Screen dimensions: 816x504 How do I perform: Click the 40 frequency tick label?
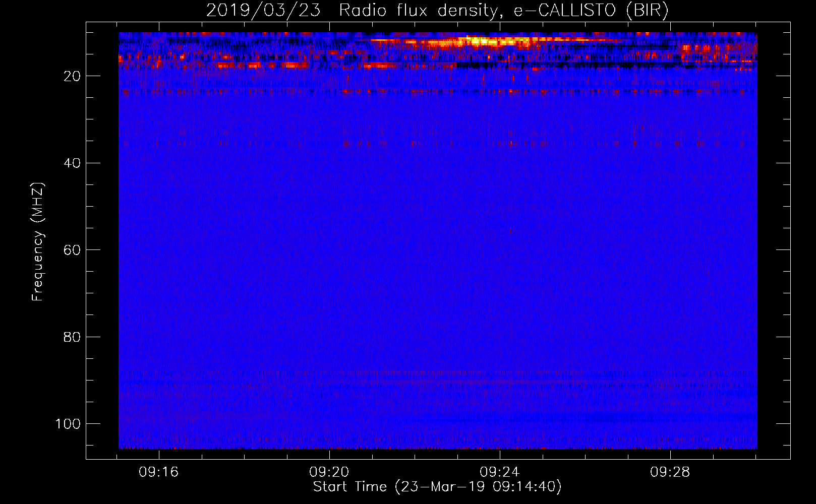tap(72, 163)
